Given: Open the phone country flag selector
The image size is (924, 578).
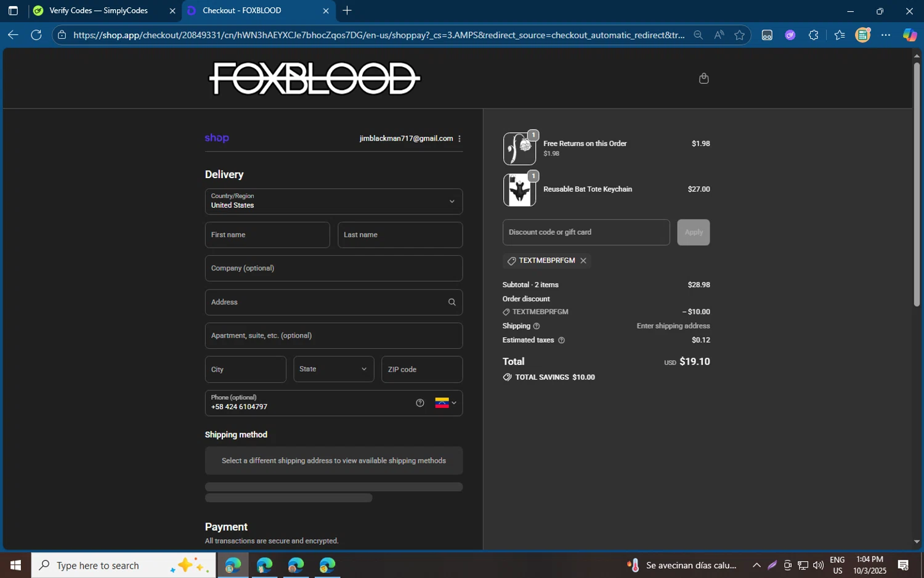Looking at the screenshot, I should click(445, 403).
